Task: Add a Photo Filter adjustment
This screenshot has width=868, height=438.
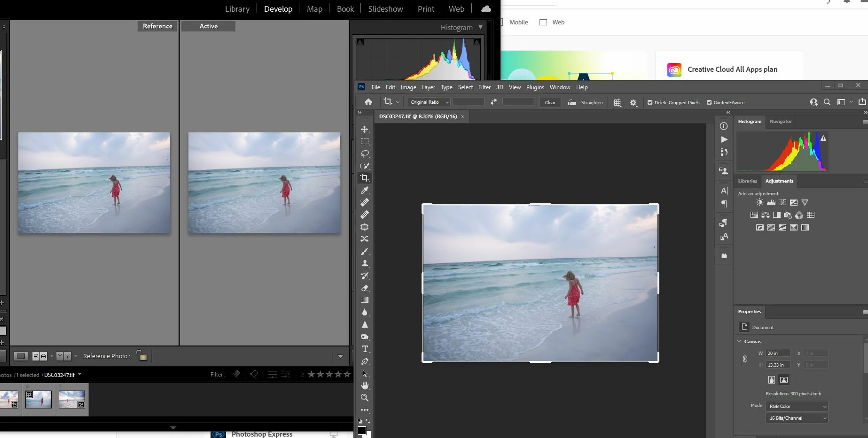Action: click(x=788, y=215)
